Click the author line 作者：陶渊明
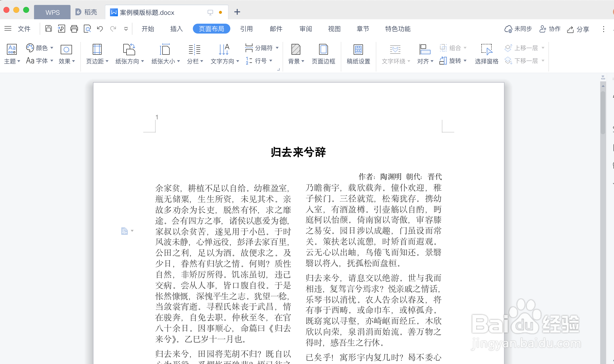Viewport: 614px width, 364px height. [380, 177]
